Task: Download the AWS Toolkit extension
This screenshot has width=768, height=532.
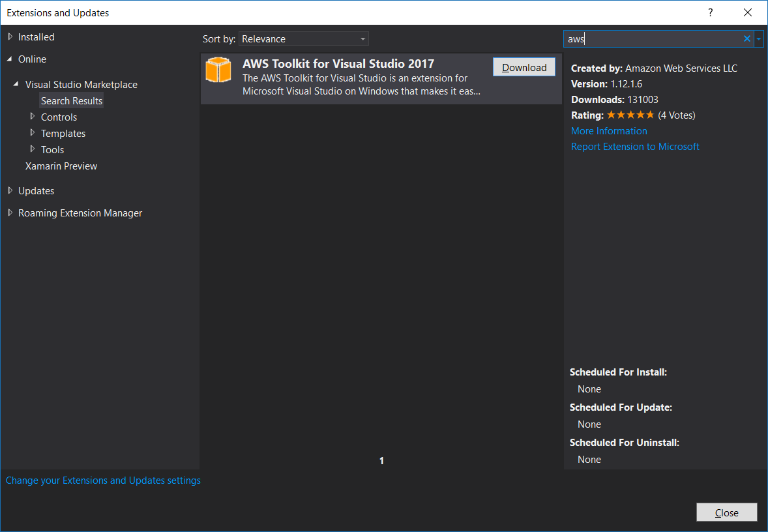Action: click(x=524, y=68)
